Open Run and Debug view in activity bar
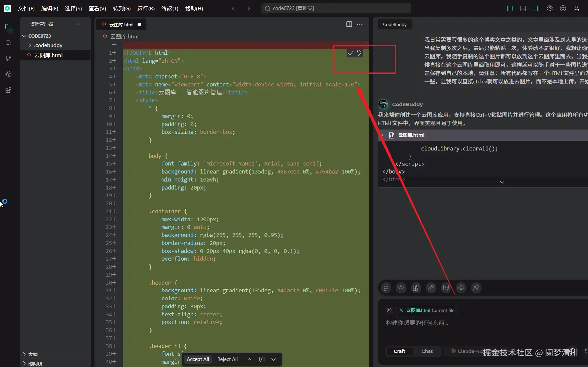 pyautogui.click(x=8, y=74)
